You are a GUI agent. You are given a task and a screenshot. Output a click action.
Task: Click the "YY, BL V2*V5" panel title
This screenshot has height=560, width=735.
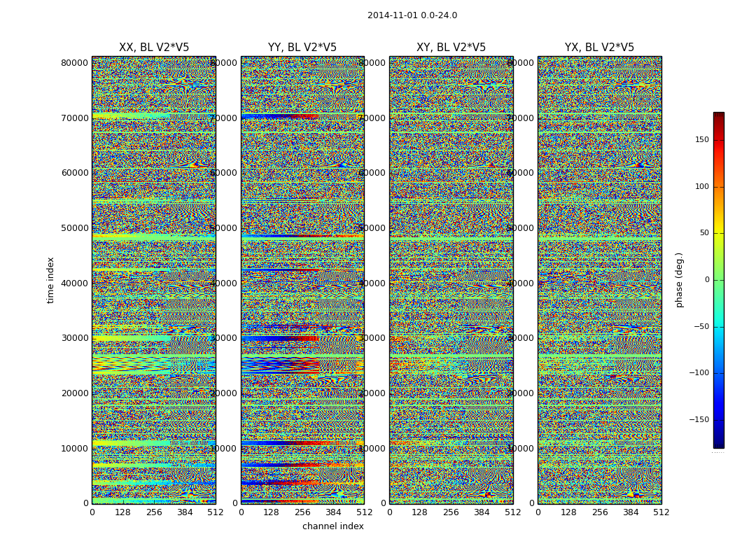(x=302, y=48)
